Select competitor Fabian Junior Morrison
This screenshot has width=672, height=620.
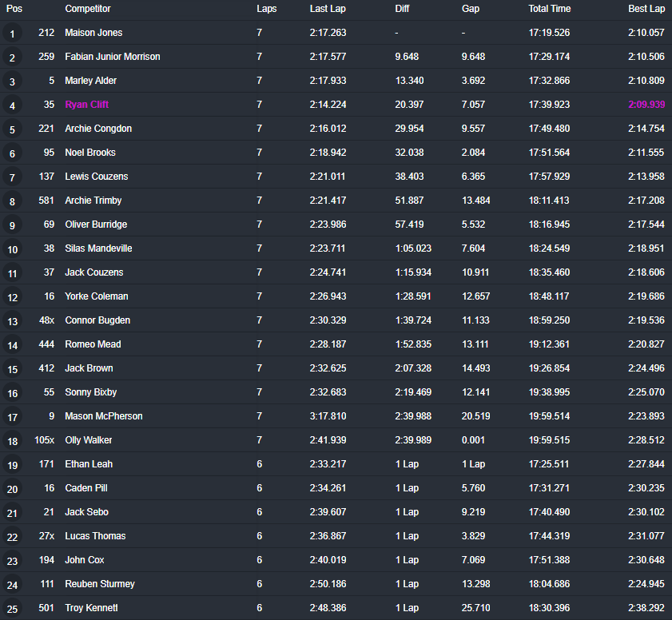(112, 57)
